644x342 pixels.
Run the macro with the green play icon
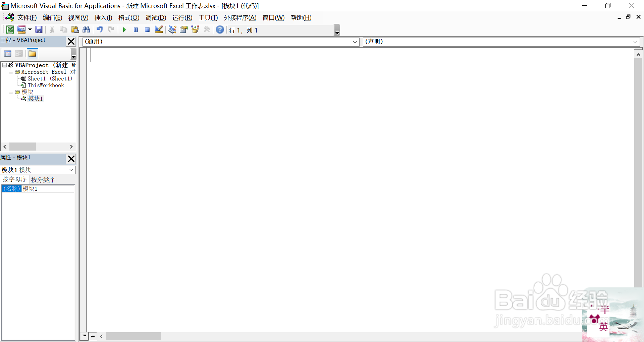point(124,30)
